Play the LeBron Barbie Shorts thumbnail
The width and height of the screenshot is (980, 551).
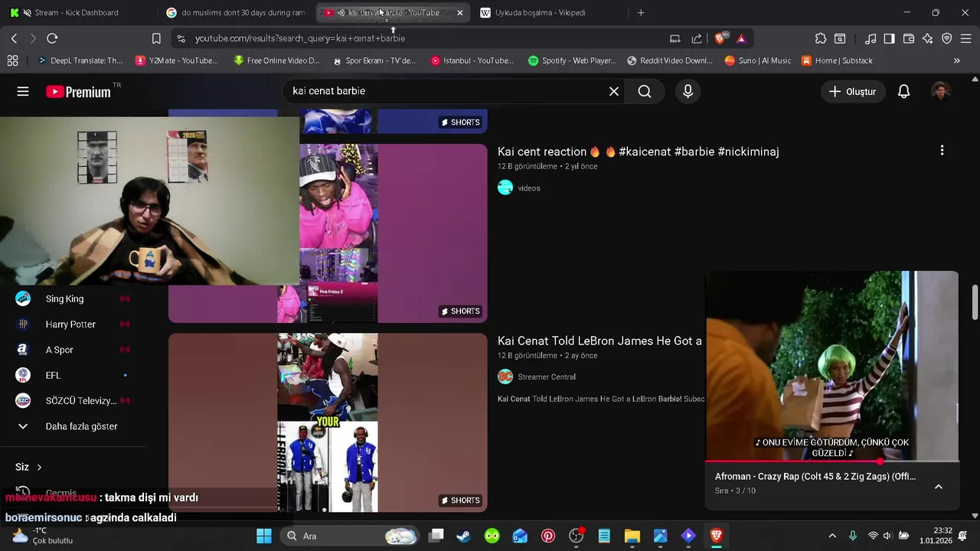click(x=328, y=422)
